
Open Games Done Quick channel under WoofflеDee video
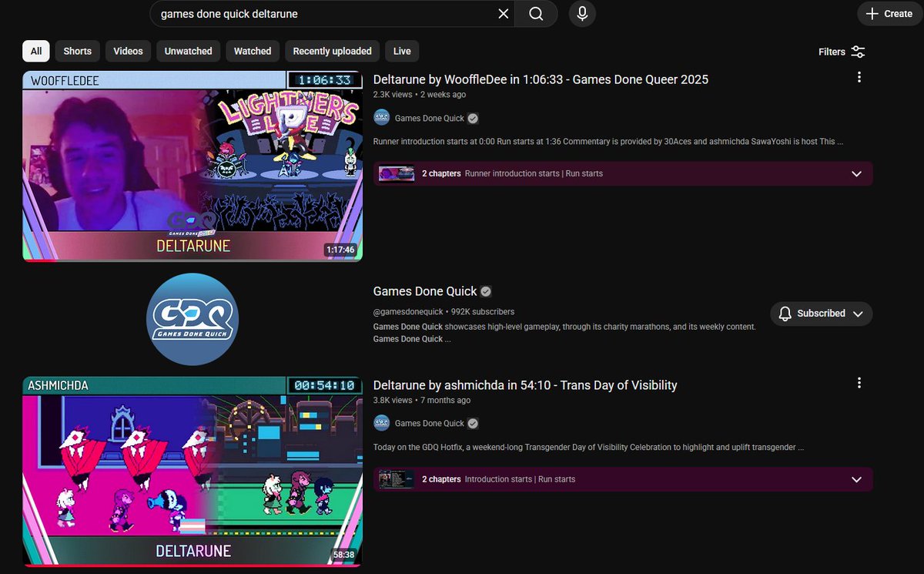pyautogui.click(x=430, y=119)
